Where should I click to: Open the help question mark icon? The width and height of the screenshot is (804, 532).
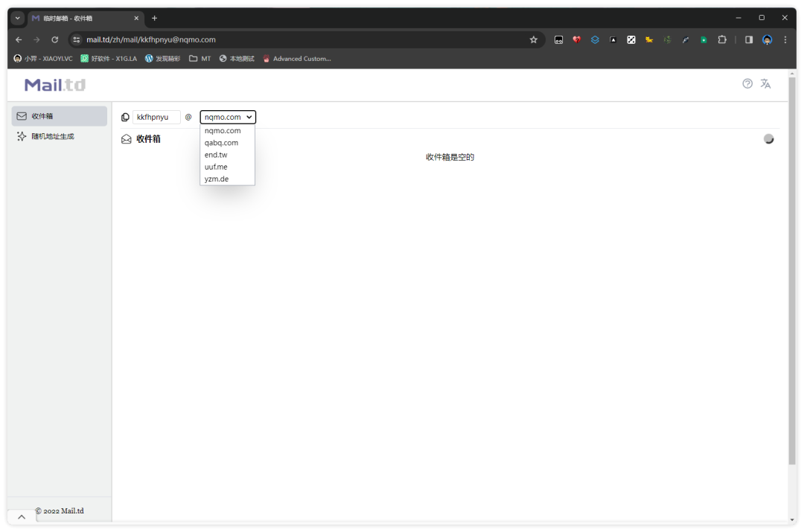[747, 83]
